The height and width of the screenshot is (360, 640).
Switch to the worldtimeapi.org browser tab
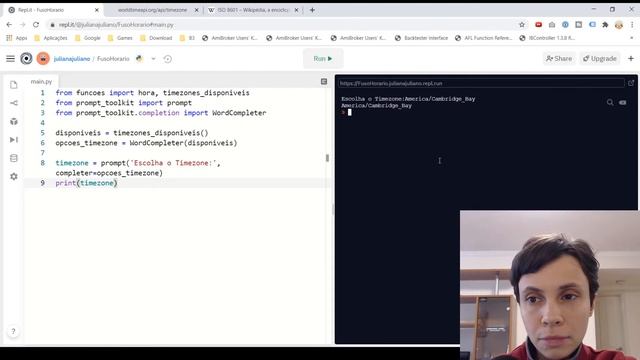(152, 10)
